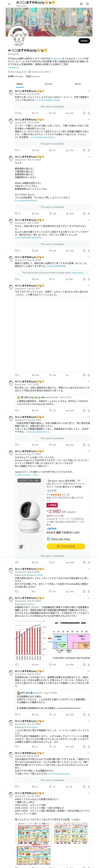Open the search icon in header
Screen dimensions: 98x868
88,4
